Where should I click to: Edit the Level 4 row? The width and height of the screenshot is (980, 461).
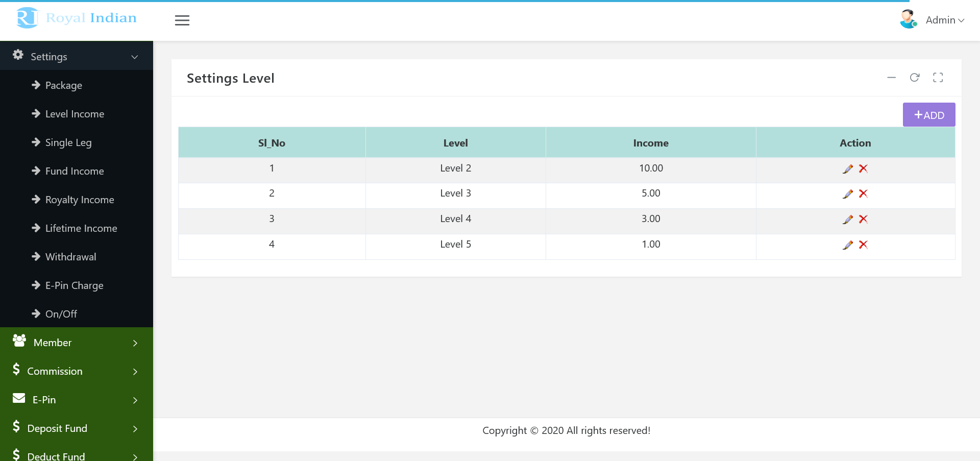848,220
